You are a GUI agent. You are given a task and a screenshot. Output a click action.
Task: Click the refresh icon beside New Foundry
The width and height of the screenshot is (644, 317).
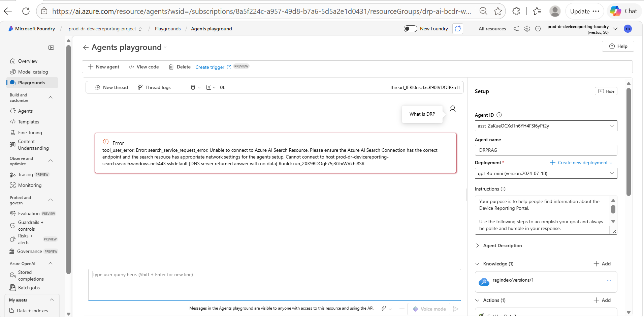click(458, 29)
